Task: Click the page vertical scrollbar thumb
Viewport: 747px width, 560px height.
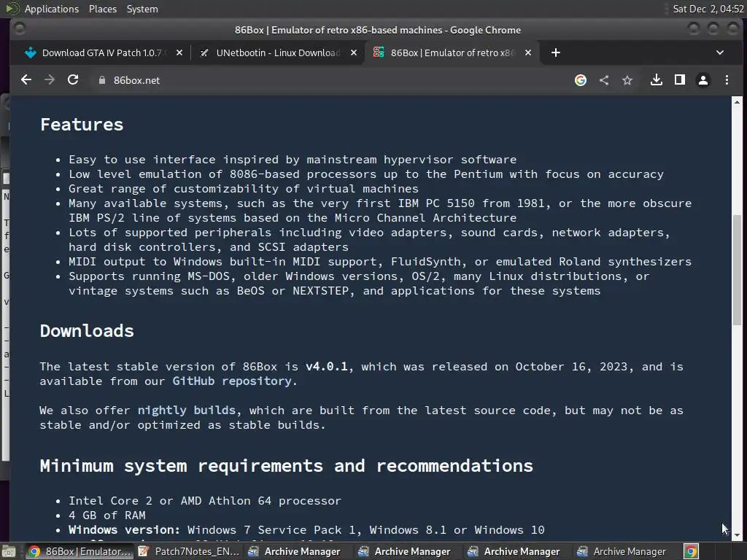Action: click(737, 270)
